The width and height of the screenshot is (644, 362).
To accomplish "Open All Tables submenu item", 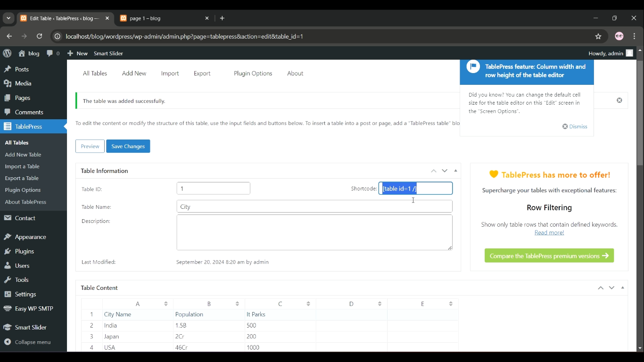I will pyautogui.click(x=17, y=142).
